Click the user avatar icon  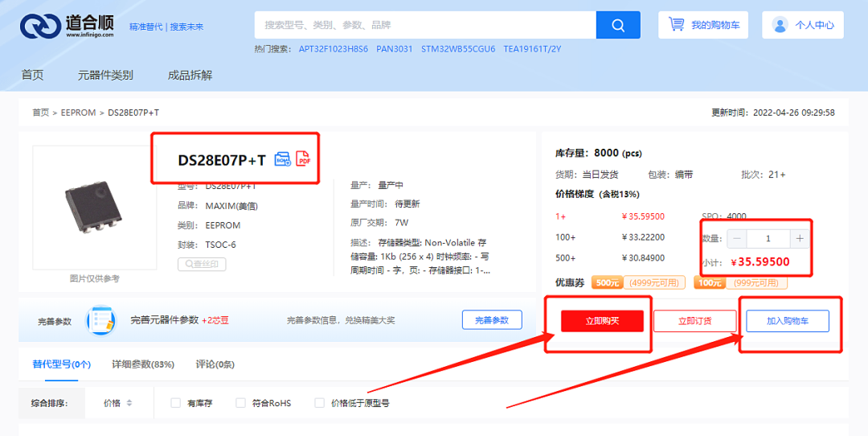[780, 25]
